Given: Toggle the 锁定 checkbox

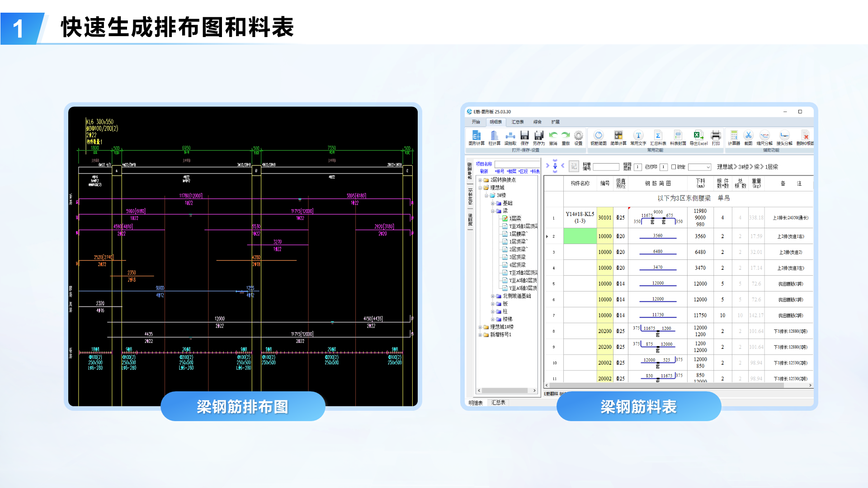Looking at the screenshot, I should [674, 167].
